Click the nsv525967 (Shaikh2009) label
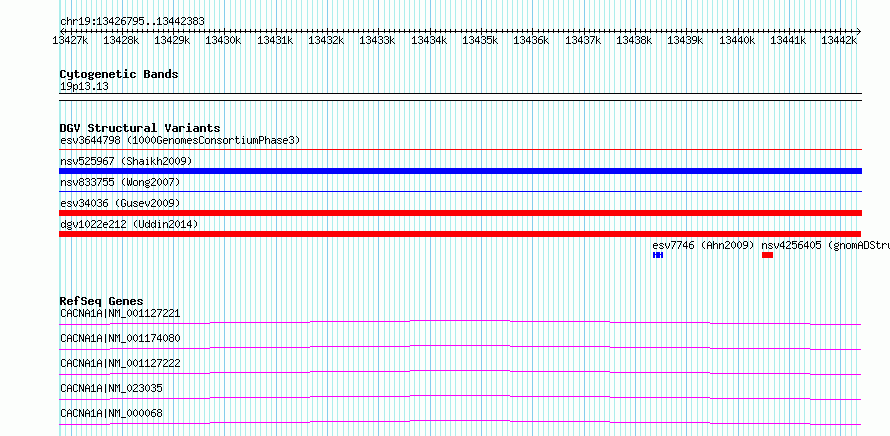The width and height of the screenshot is (890, 436). coord(126,162)
